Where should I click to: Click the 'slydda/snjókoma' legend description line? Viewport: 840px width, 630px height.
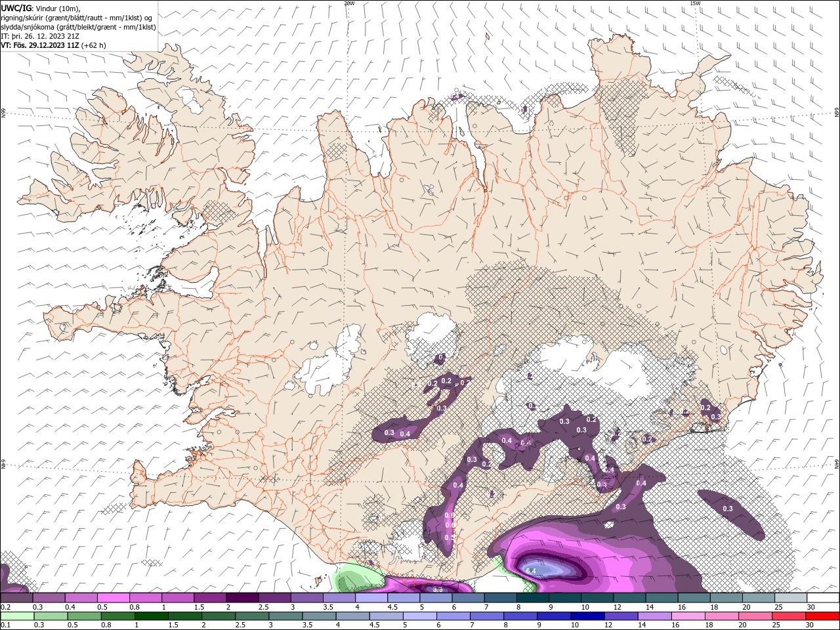click(x=78, y=27)
